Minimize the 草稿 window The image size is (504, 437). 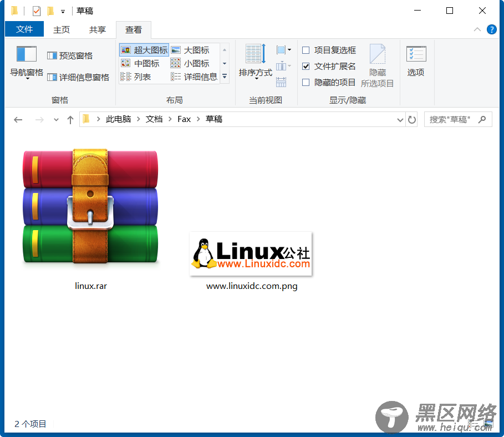point(417,11)
